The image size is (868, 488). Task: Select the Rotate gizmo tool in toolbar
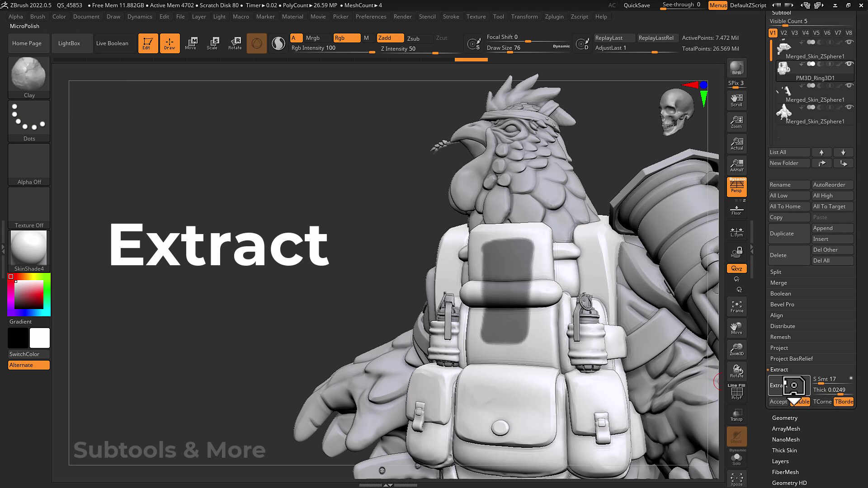point(235,43)
